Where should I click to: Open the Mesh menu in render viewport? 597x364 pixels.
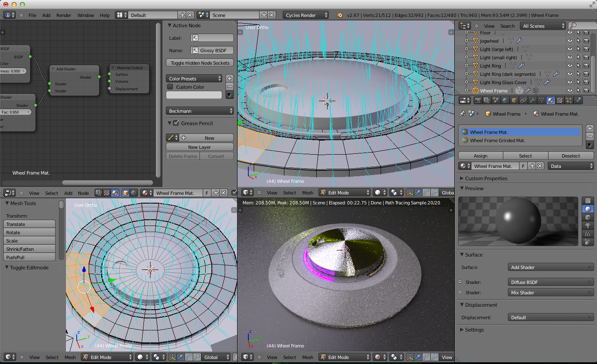308,357
